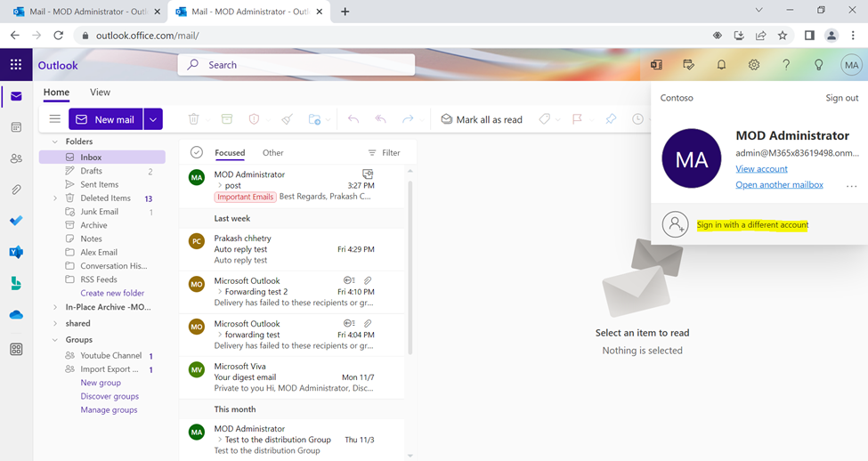Viewport: 868px width, 461px height.
Task: Open a new browser tab
Action: pyautogui.click(x=345, y=11)
